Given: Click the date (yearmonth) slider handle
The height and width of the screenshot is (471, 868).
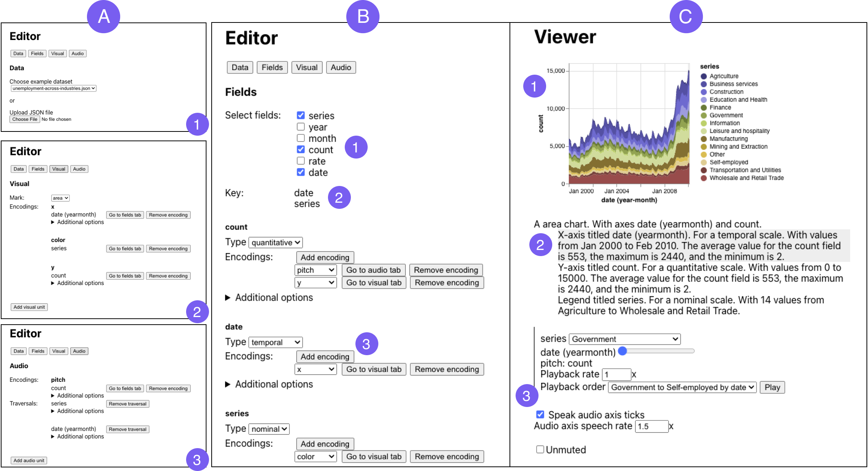Looking at the screenshot, I should 622,351.
